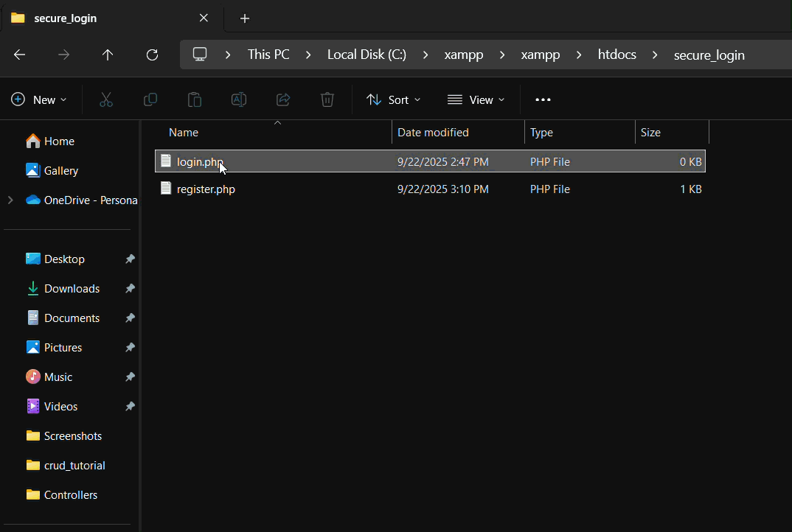Refresh the current folder view
This screenshot has width=792, height=532.
[152, 55]
